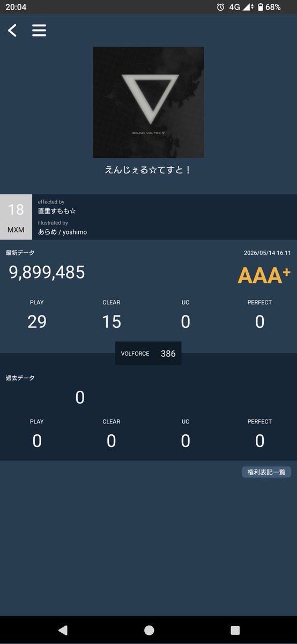This screenshot has height=644, width=297.
Task: Open the hamburger menu
Action: pos(39,31)
